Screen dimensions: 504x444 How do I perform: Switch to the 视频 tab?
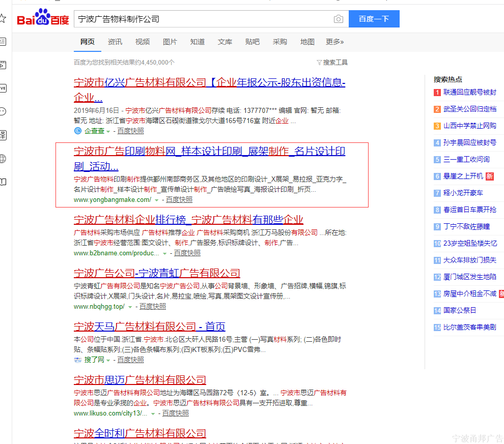coord(143,42)
